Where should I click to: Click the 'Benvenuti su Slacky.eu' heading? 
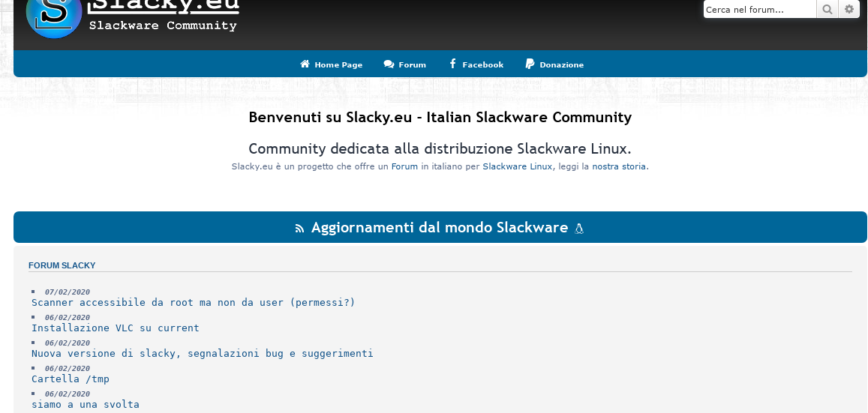(440, 117)
